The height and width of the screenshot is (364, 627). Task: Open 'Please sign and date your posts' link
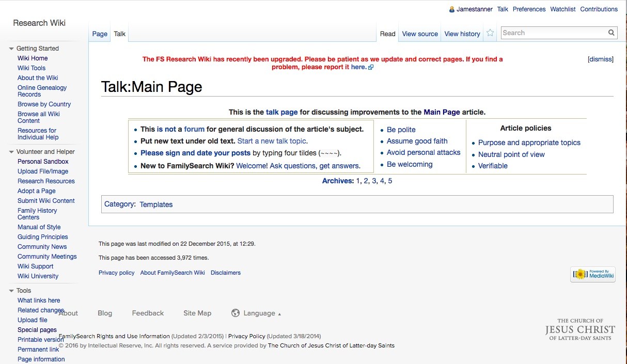(x=195, y=153)
